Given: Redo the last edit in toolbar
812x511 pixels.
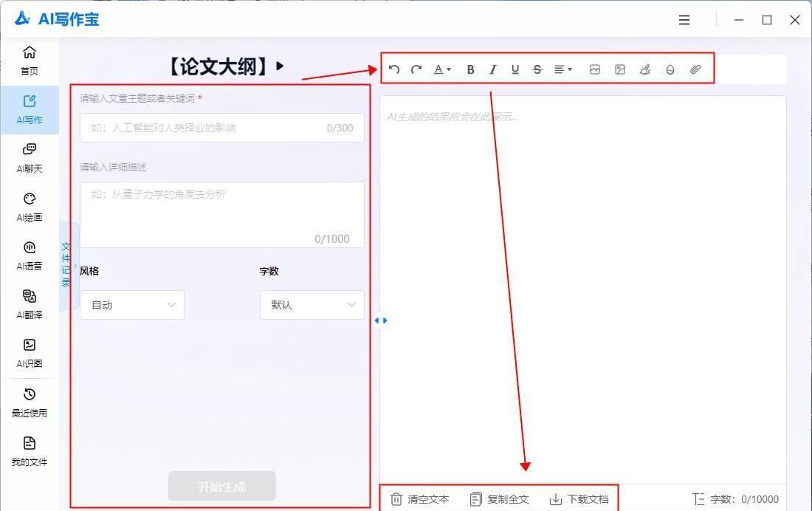Looking at the screenshot, I should tap(416, 69).
